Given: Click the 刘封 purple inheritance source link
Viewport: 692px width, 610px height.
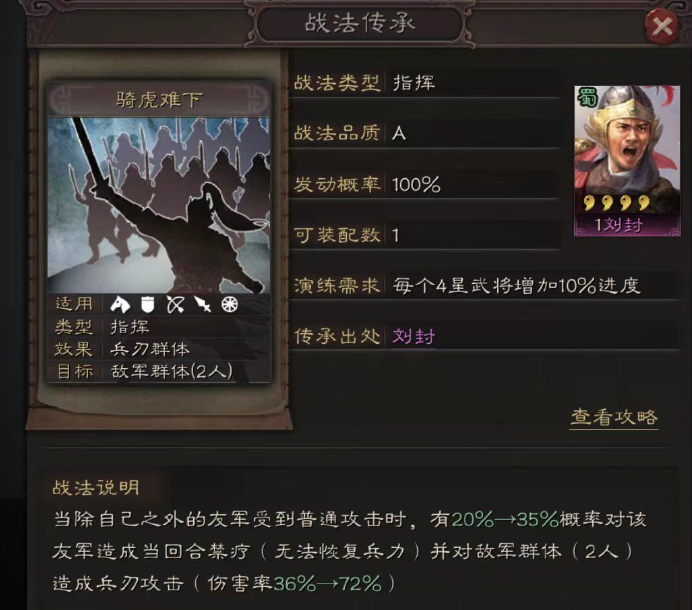Looking at the screenshot, I should 414,336.
